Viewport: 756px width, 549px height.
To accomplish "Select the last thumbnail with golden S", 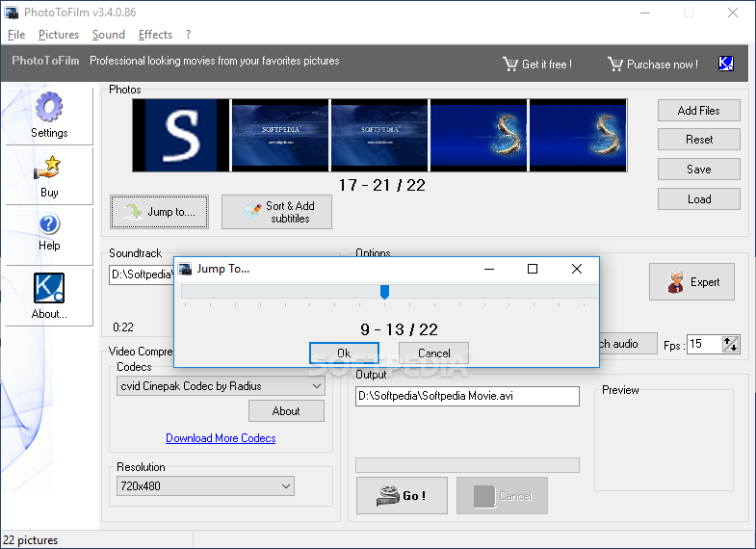I will 578,136.
